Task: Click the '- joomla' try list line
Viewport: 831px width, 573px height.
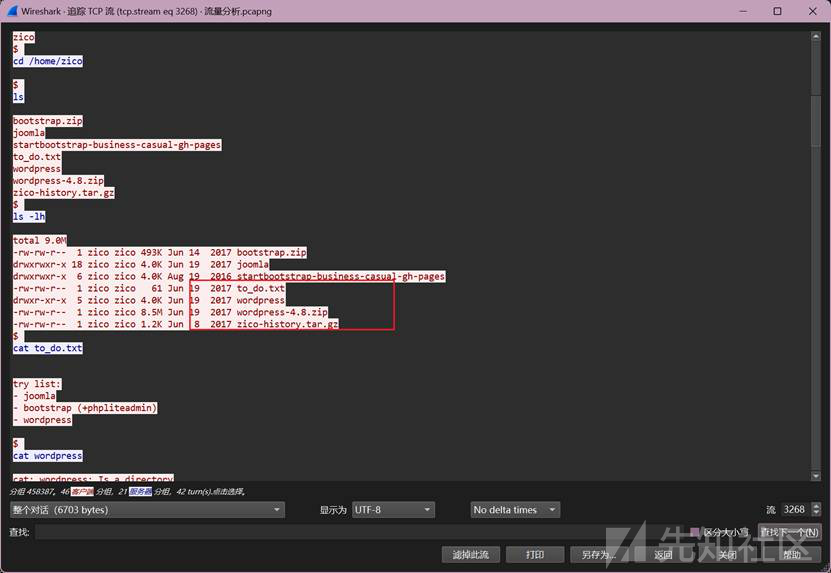Action: [34, 396]
